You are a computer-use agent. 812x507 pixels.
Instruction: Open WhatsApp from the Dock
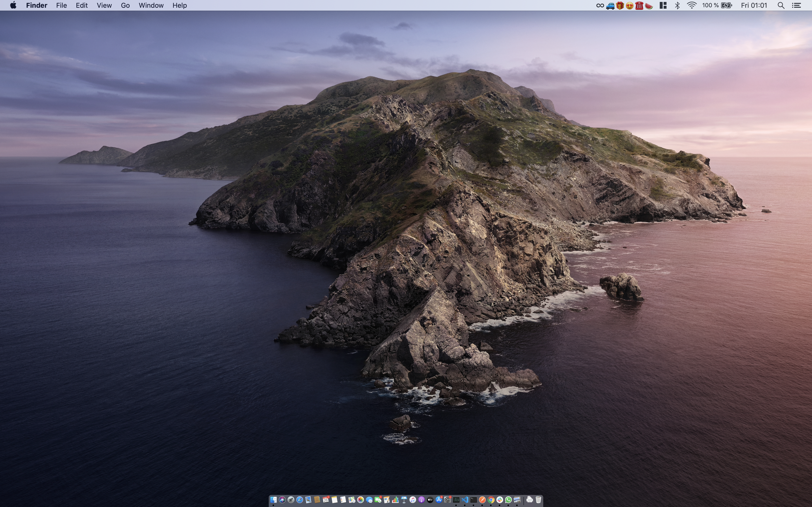point(508,500)
